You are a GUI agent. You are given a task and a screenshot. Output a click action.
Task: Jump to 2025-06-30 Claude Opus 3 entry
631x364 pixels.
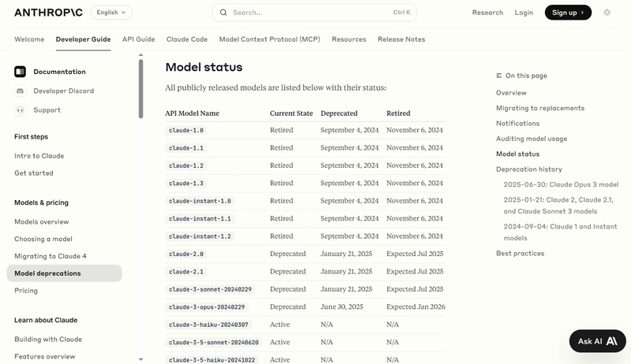coord(561,184)
